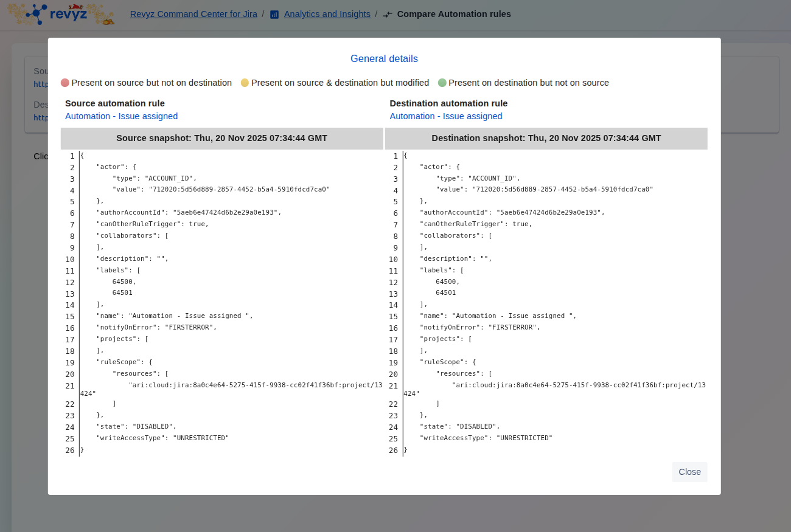This screenshot has height=532, width=791.
Task: Click the yellow 'modified' legend dot
Action: (x=245, y=83)
